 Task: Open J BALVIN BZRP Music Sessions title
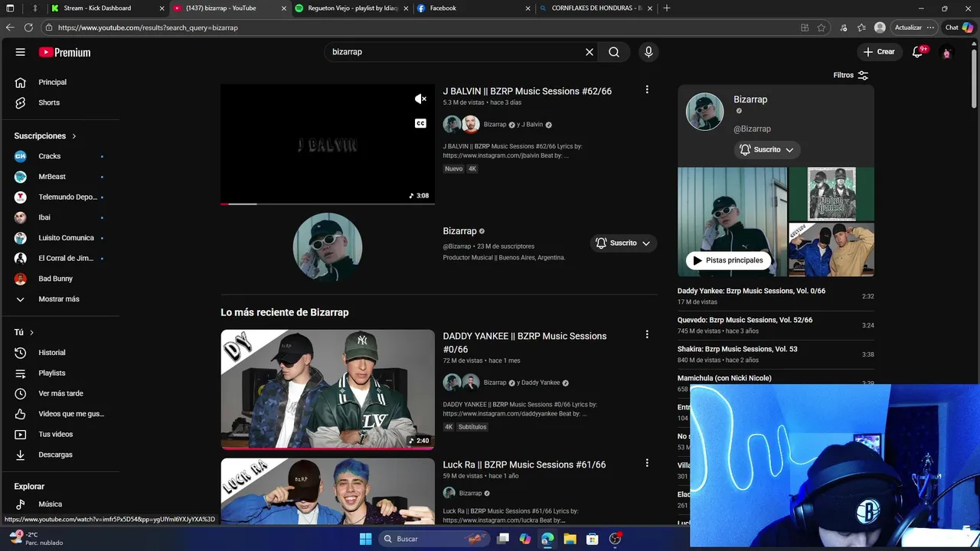pos(528,91)
